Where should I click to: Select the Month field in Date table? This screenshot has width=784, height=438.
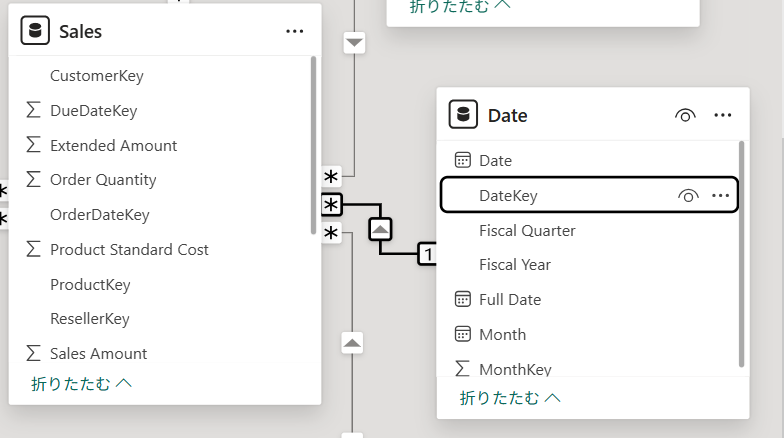(502, 334)
